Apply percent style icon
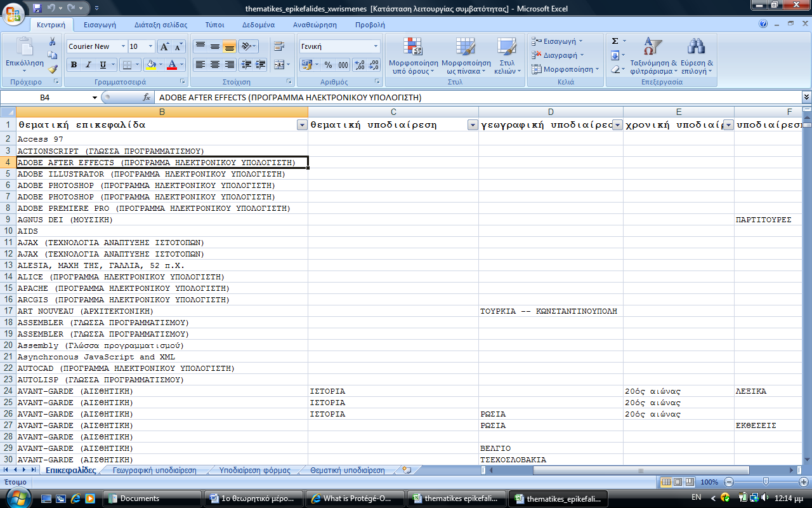812x508 pixels. tap(328, 65)
